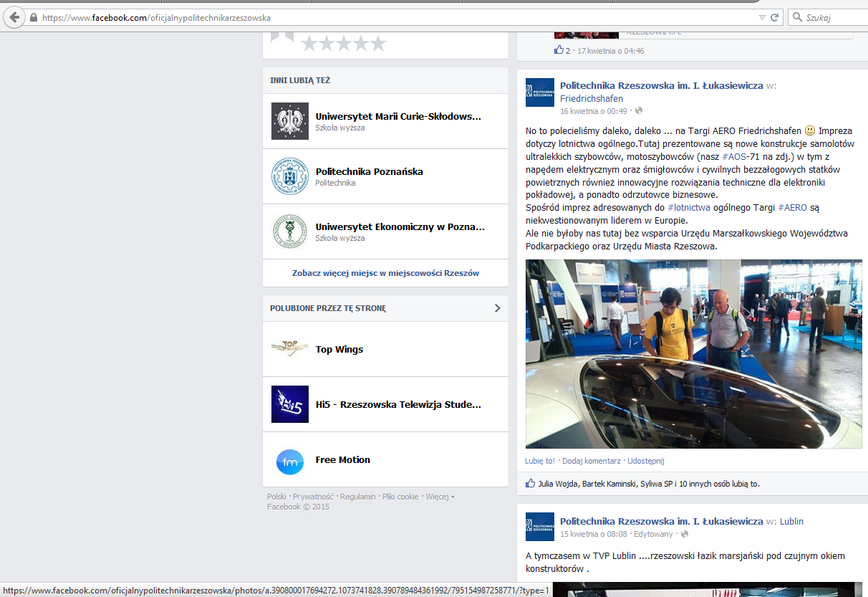
Task: Click the Free Motion fm logo icon
Action: [290, 460]
